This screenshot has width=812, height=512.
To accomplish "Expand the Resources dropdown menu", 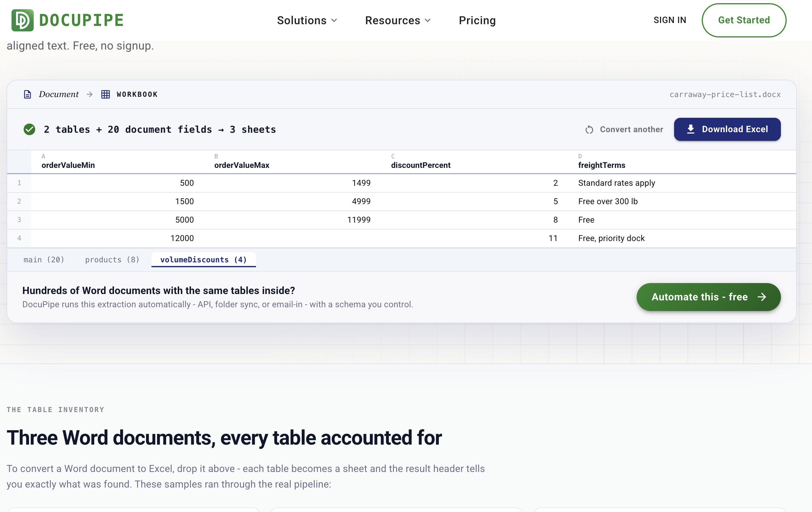I will point(398,20).
